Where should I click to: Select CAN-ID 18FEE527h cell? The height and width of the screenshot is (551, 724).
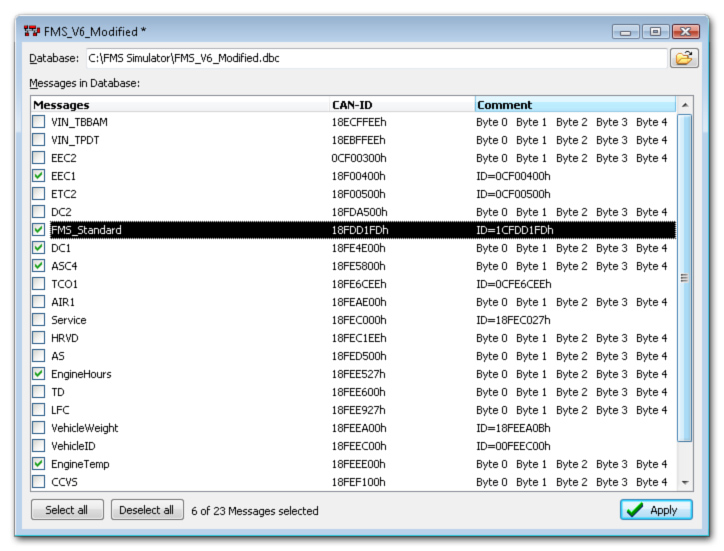358,374
